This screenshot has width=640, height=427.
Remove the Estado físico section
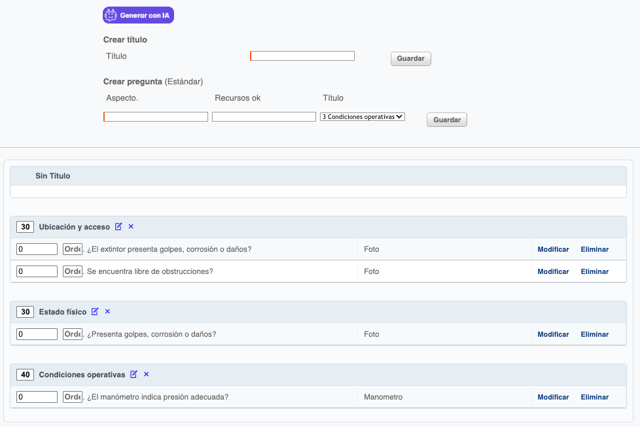pyautogui.click(x=108, y=312)
